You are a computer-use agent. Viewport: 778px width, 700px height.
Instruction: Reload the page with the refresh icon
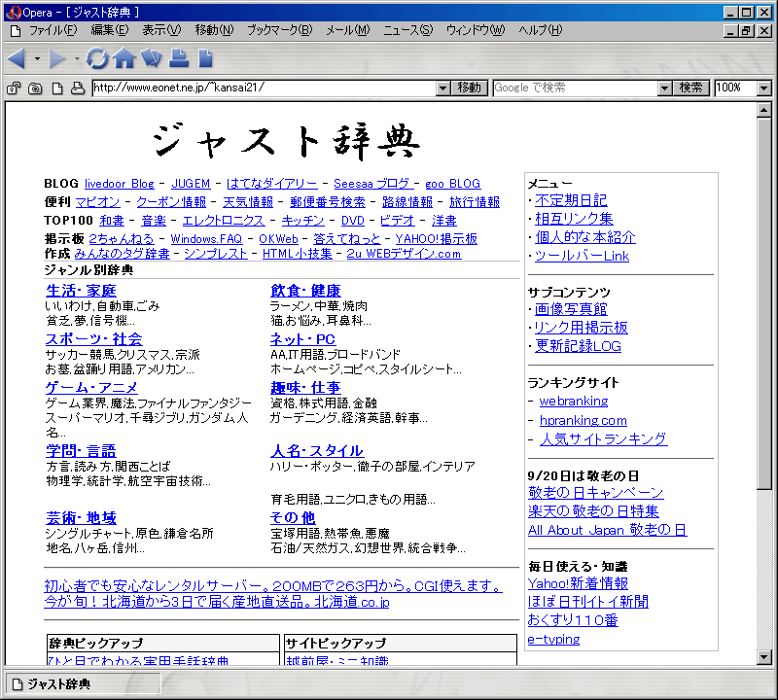click(97, 58)
